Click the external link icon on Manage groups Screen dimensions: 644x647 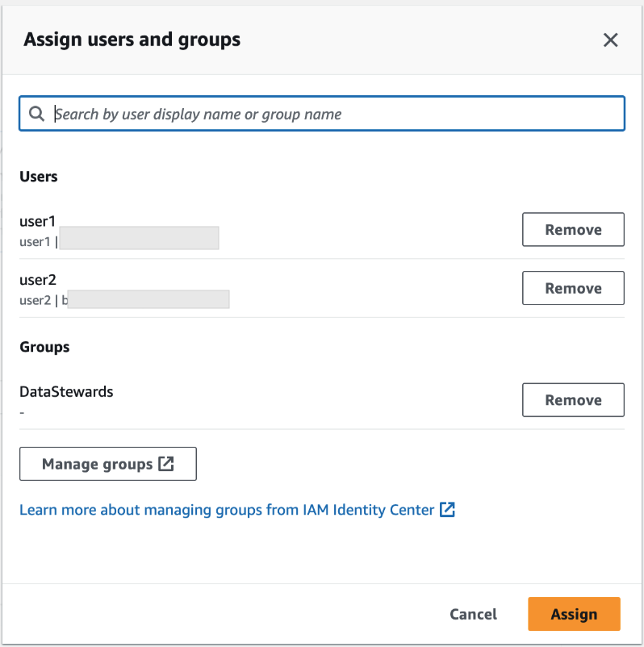(x=167, y=464)
